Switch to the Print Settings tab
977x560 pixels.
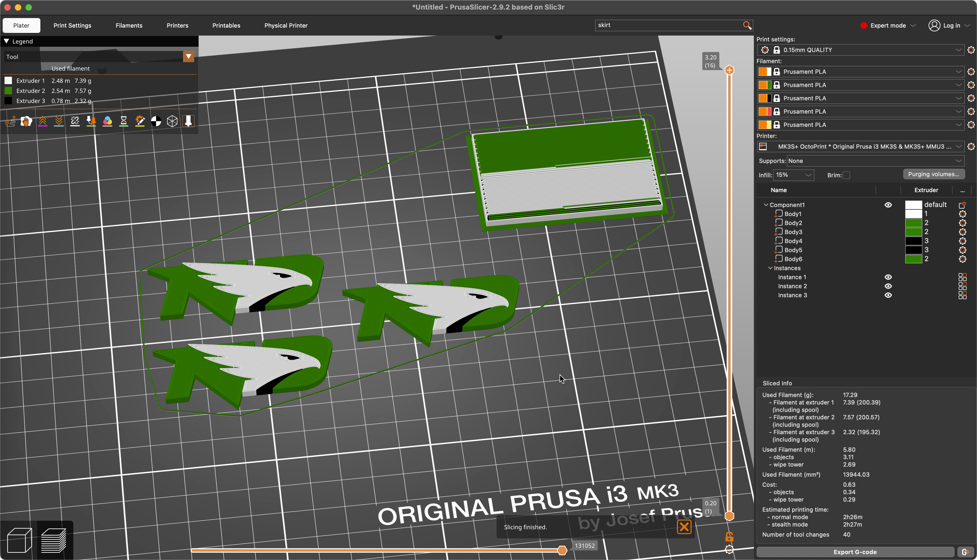[x=72, y=25]
